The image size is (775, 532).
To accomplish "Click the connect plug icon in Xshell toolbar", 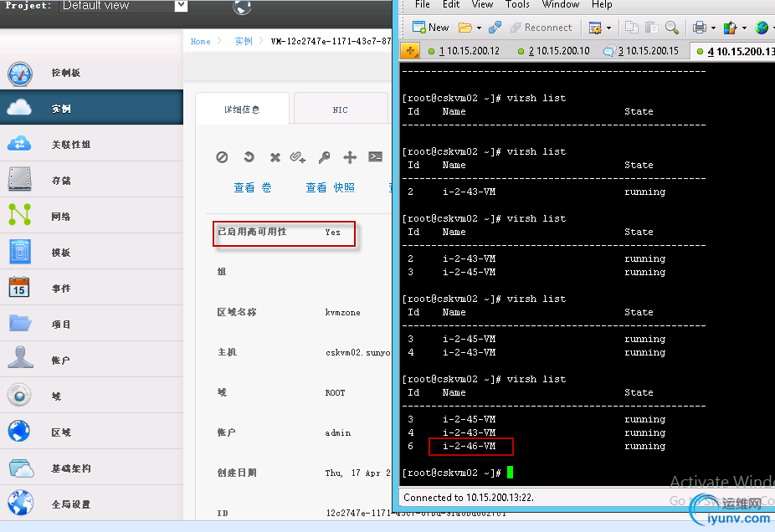I will [x=495, y=28].
